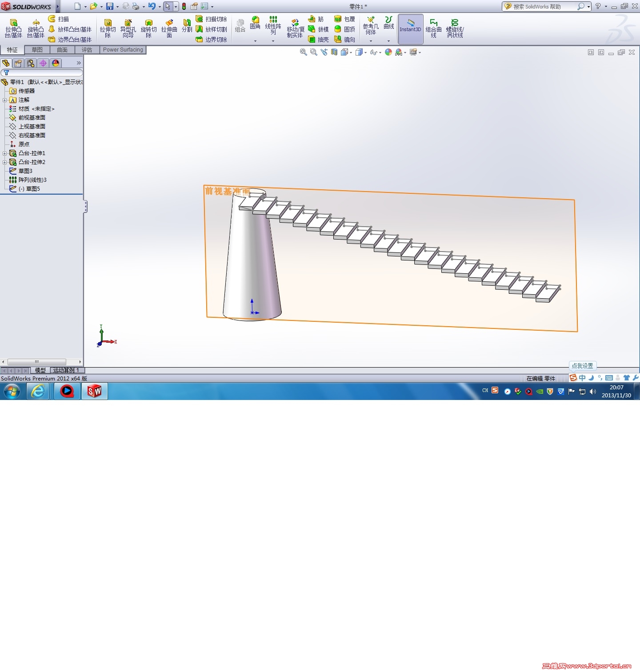Choose the 放样切割 lofted cut tool
The height and width of the screenshot is (672, 640).
pyautogui.click(x=212, y=29)
